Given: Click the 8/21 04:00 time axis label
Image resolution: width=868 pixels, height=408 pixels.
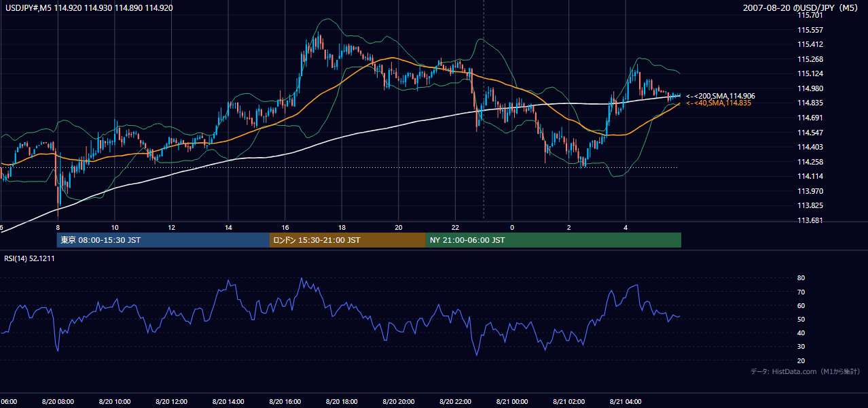Looking at the screenshot, I should (626, 402).
